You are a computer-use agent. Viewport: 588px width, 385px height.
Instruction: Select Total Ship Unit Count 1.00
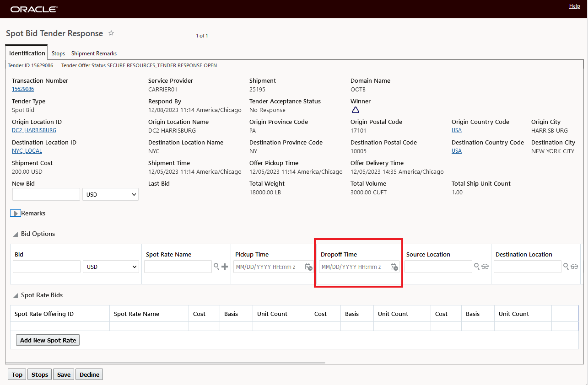point(457,192)
